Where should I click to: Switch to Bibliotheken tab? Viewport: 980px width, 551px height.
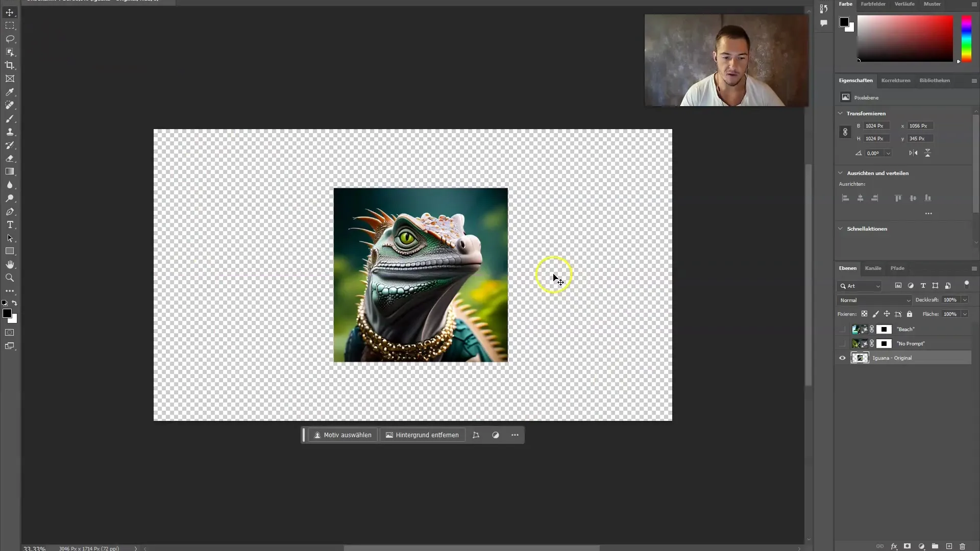[x=935, y=81]
